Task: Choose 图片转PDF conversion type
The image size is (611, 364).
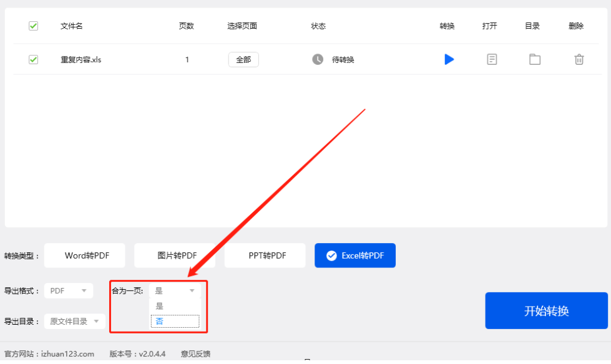Action: point(175,256)
